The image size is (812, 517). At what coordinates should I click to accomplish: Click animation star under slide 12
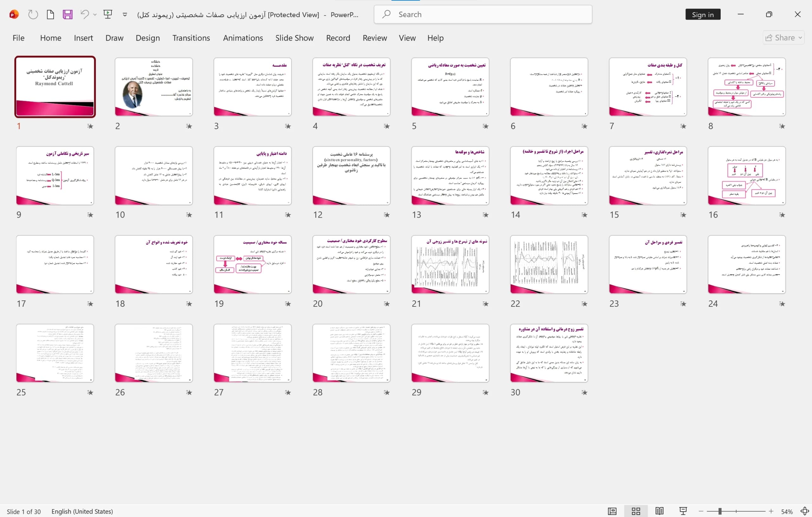coord(386,215)
